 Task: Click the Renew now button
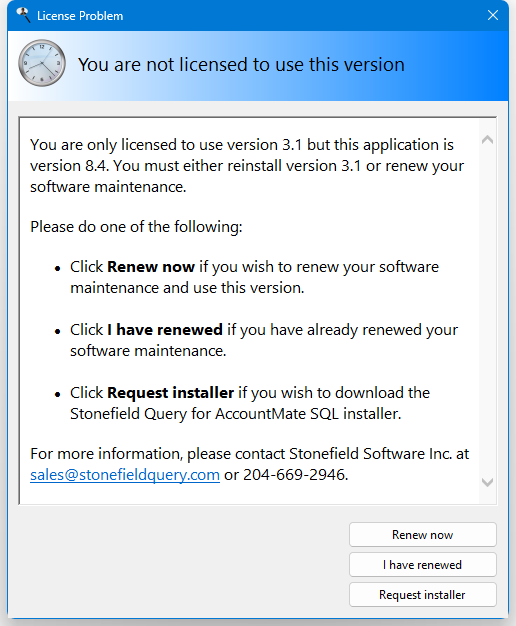pos(423,535)
